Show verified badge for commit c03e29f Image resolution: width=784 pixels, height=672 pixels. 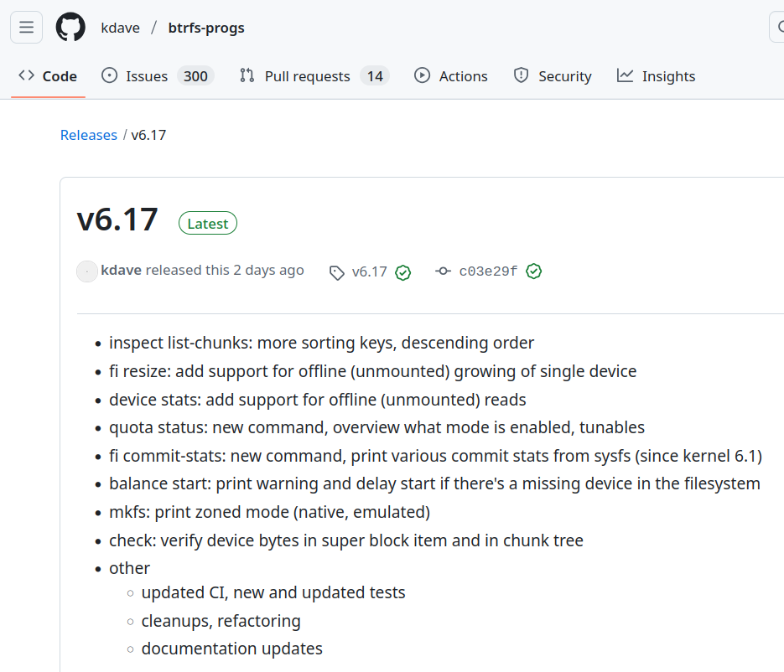pos(534,271)
